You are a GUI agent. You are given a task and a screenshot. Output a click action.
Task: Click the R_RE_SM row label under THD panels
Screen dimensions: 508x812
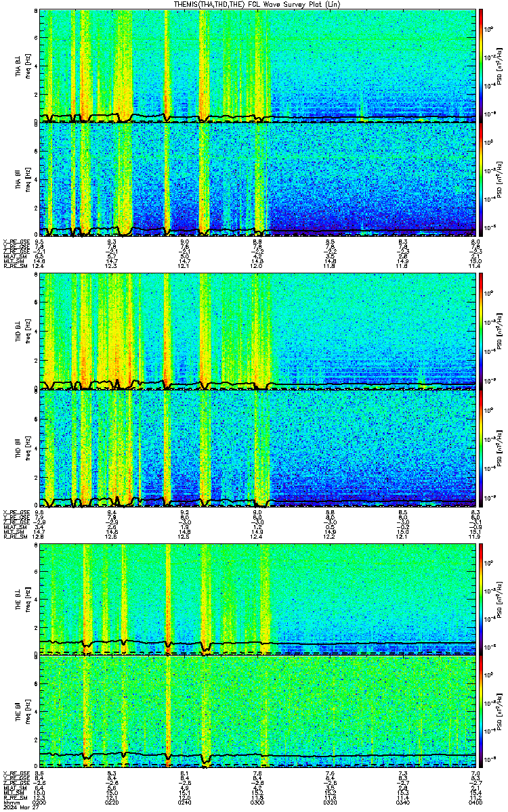click(14, 537)
